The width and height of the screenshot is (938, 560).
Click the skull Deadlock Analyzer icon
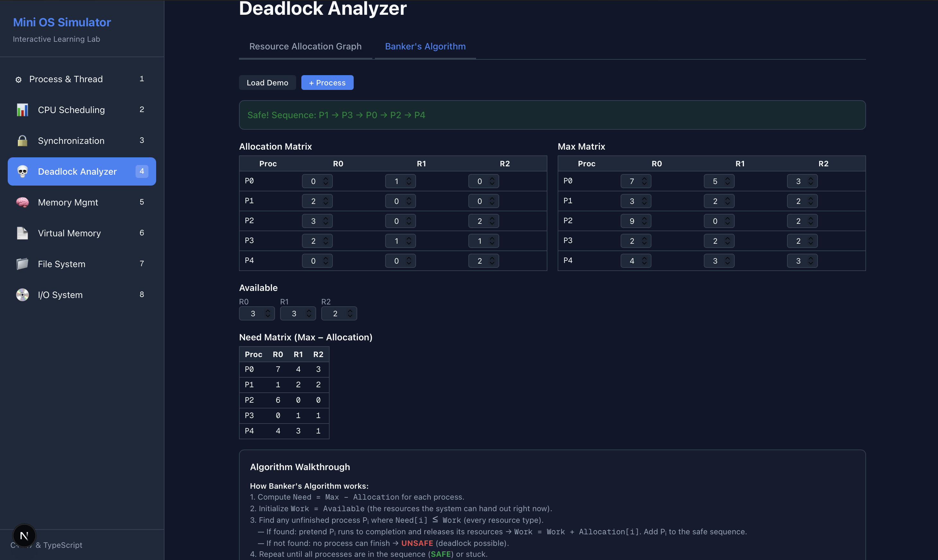[22, 172]
